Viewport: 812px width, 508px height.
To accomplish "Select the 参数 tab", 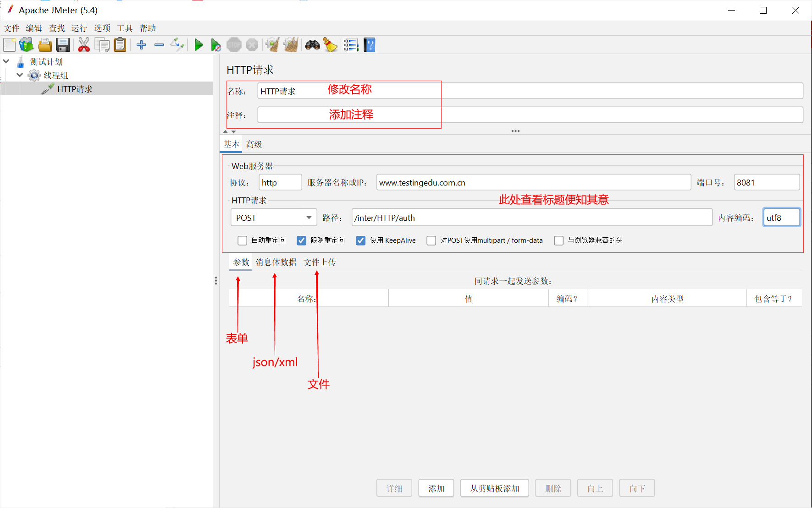I will [x=241, y=262].
